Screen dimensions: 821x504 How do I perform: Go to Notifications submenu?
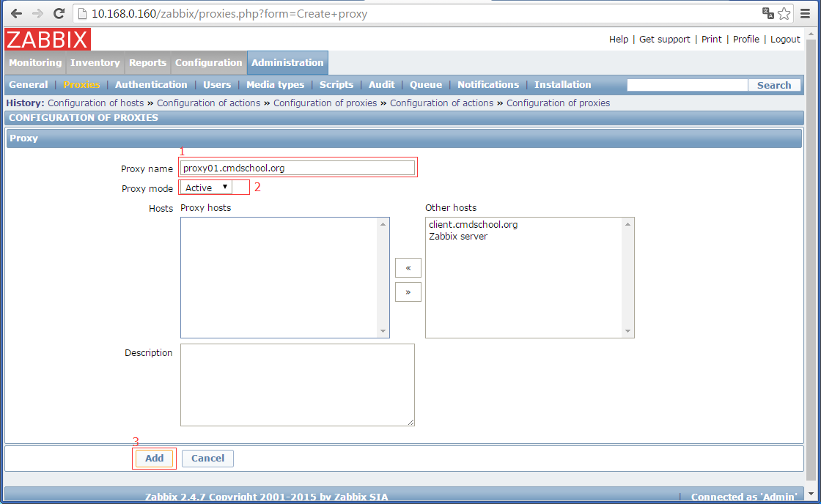[488, 85]
